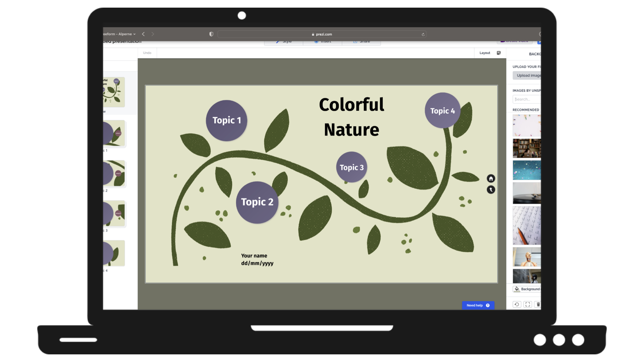This screenshot has width=644, height=362.
Task: Select the Topic 1 circle
Action: pos(226,120)
